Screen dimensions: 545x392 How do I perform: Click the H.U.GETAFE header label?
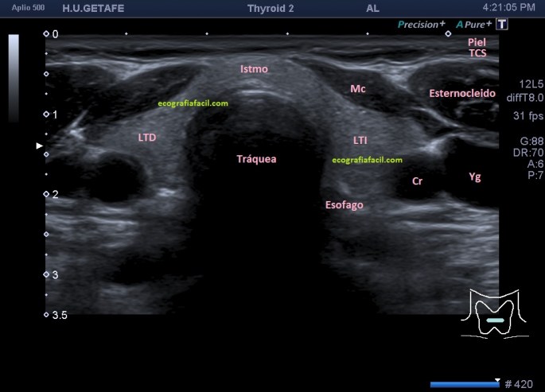94,7
